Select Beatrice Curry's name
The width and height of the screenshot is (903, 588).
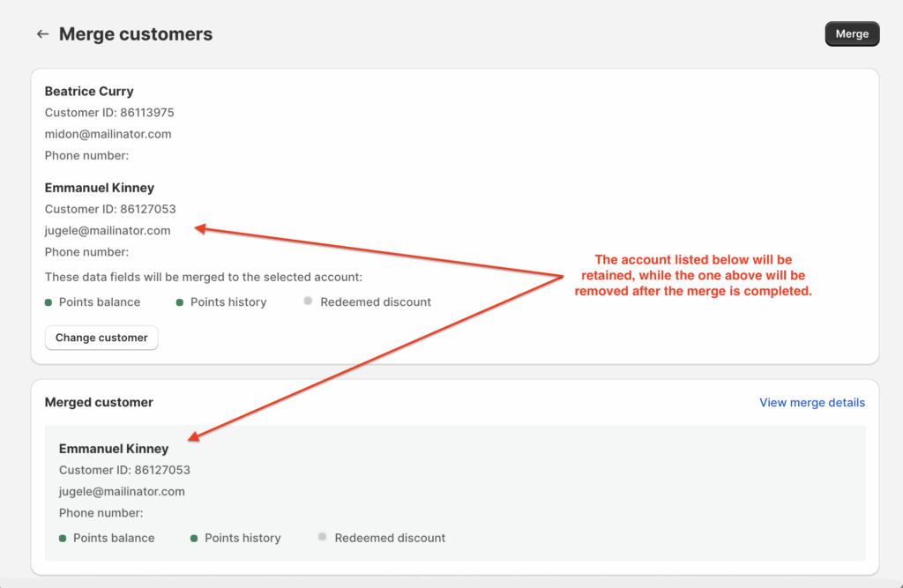pos(89,91)
